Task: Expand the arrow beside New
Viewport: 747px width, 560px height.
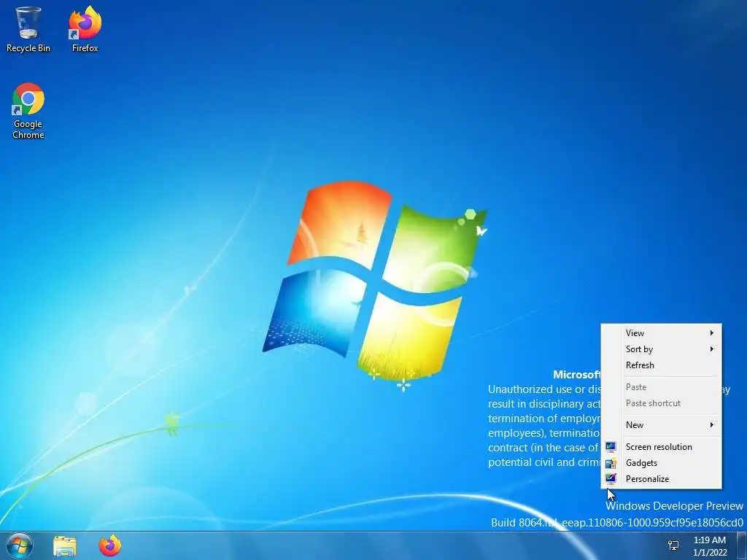Action: click(712, 425)
